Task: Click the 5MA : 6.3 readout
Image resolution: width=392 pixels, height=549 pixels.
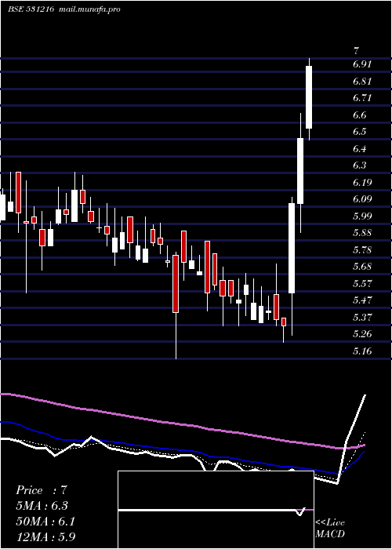Action: 42,506
